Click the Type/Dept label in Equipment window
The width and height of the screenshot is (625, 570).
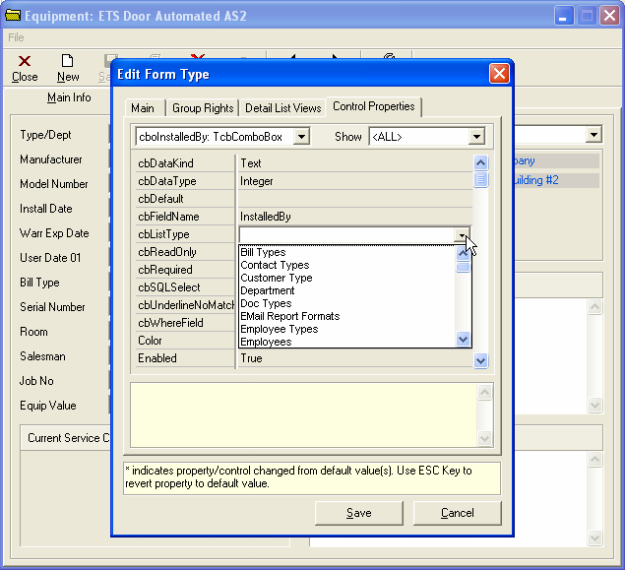coord(45,135)
